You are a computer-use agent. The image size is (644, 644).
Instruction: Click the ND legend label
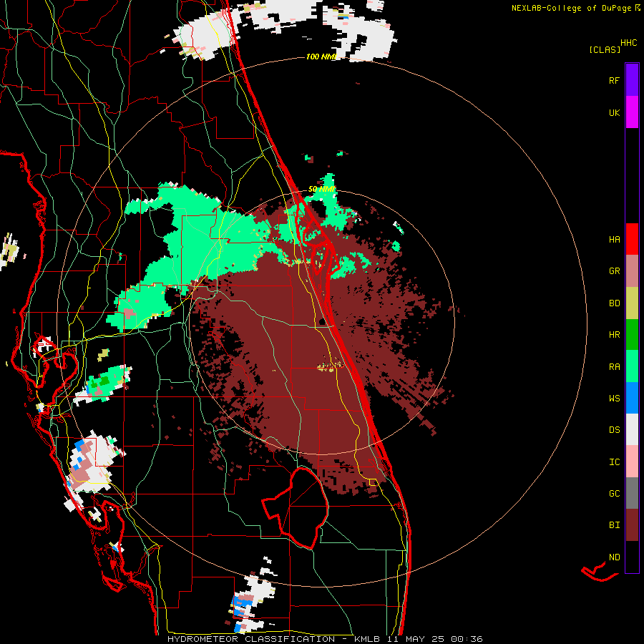[614, 557]
